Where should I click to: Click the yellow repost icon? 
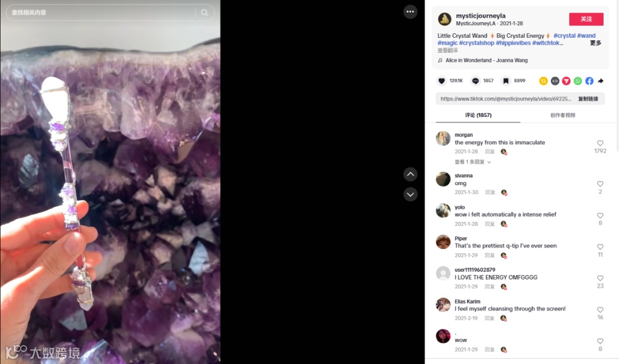tap(543, 81)
